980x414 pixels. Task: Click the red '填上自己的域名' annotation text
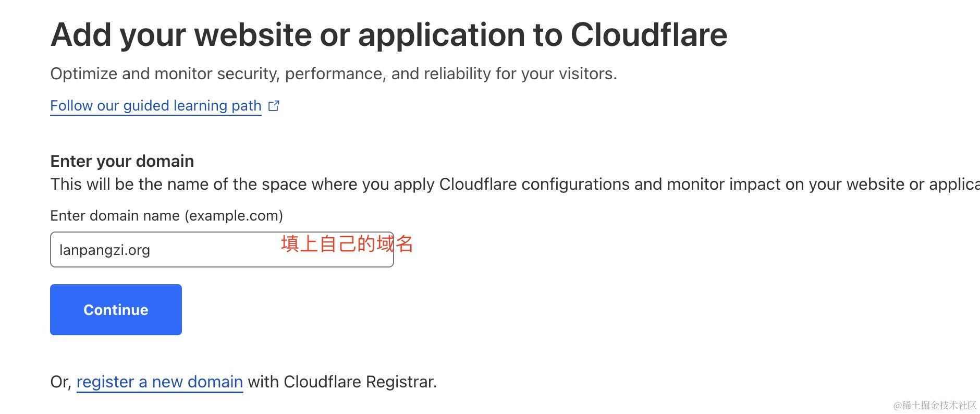tap(347, 244)
